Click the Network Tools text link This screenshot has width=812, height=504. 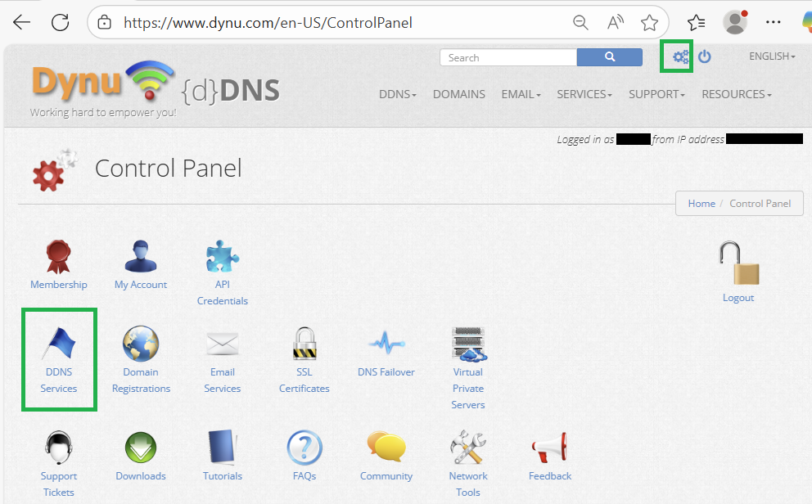[468, 484]
